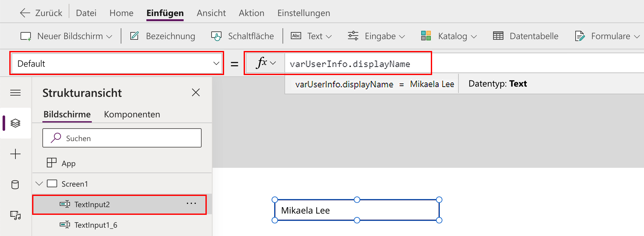Open TextInput2 more options ellipsis
Image resolution: width=644 pixels, height=236 pixels.
point(191,204)
